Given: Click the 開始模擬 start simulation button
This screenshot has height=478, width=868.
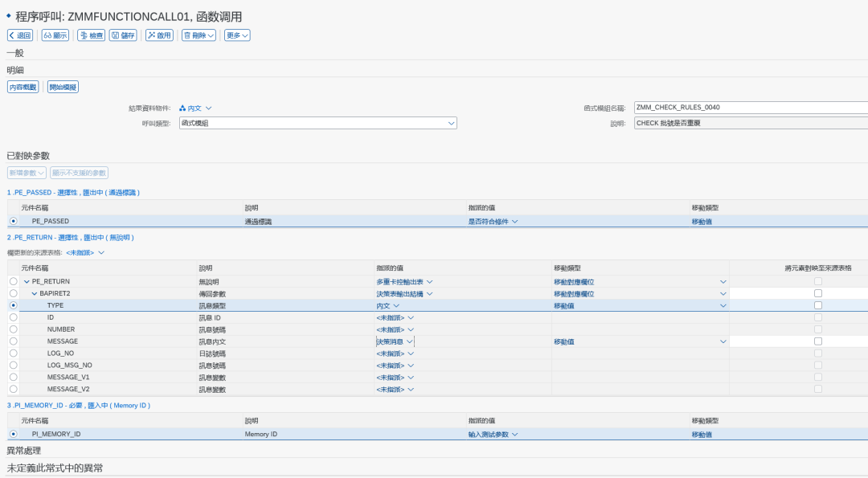Looking at the screenshot, I should [x=63, y=87].
